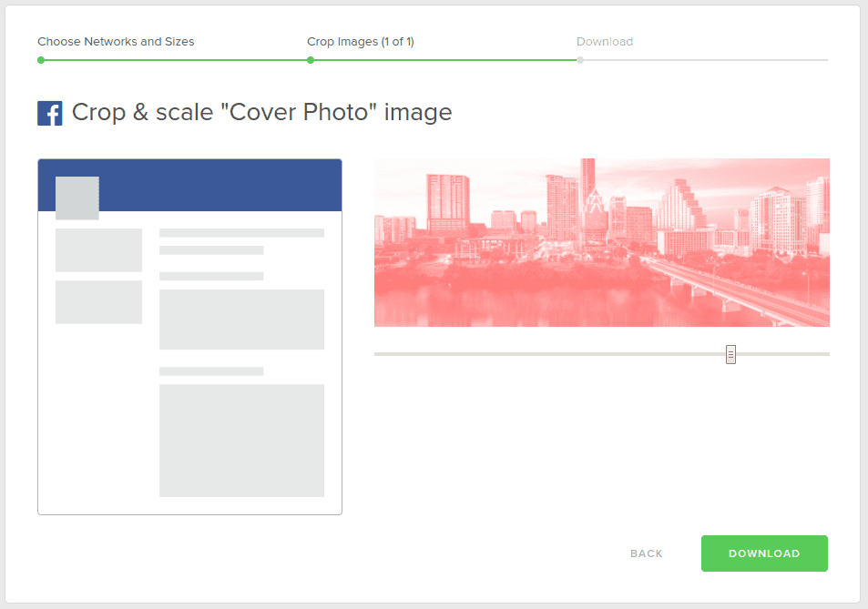Viewport: 868px width, 609px height.
Task: Click the top gray text line in preview
Action: click(x=241, y=233)
